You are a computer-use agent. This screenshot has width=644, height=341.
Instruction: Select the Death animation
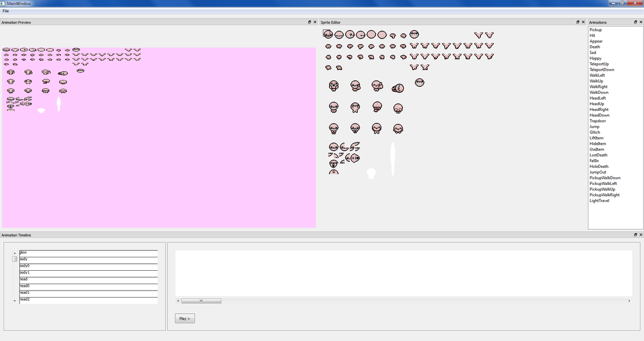[615, 47]
